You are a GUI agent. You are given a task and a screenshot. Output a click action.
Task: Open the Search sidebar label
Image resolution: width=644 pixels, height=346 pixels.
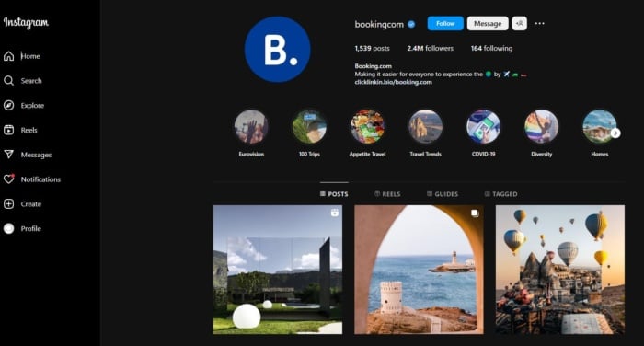click(x=31, y=81)
